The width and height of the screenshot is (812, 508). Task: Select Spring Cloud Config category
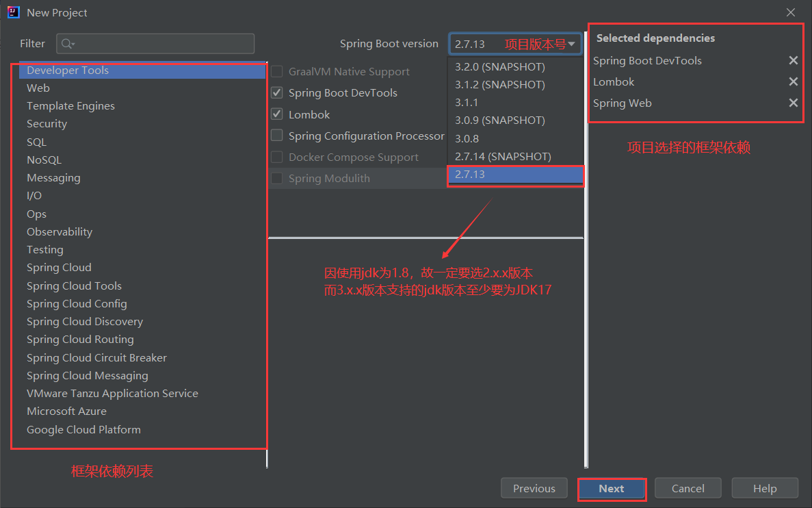pos(142,304)
